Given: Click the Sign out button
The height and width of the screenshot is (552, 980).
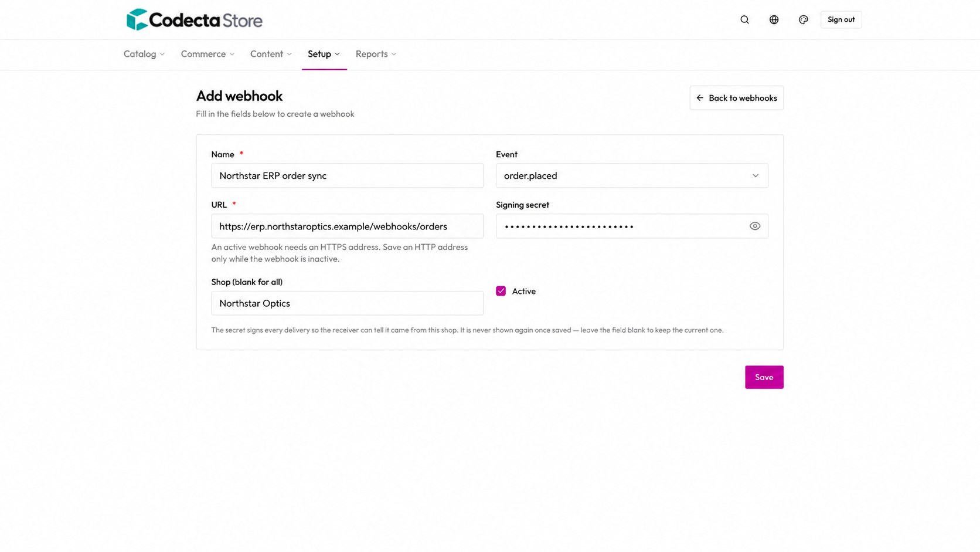Looking at the screenshot, I should point(841,19).
